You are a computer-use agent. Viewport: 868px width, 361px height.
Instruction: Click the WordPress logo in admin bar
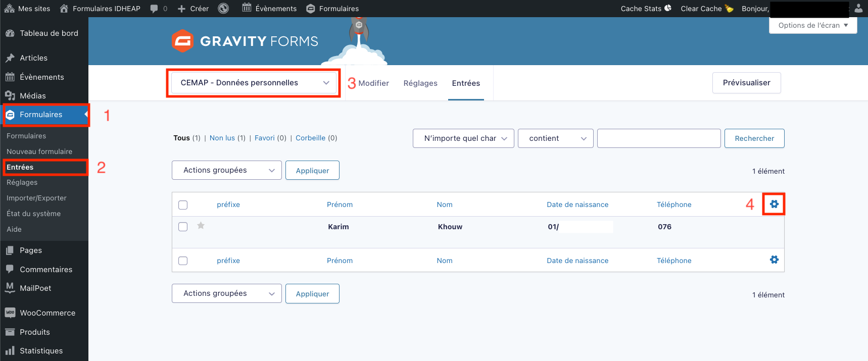coord(223,8)
